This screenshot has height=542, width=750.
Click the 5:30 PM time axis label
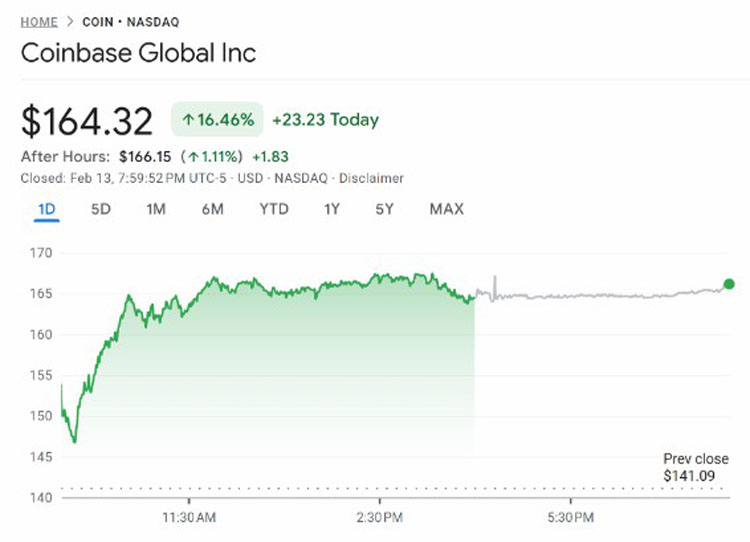coord(571,517)
